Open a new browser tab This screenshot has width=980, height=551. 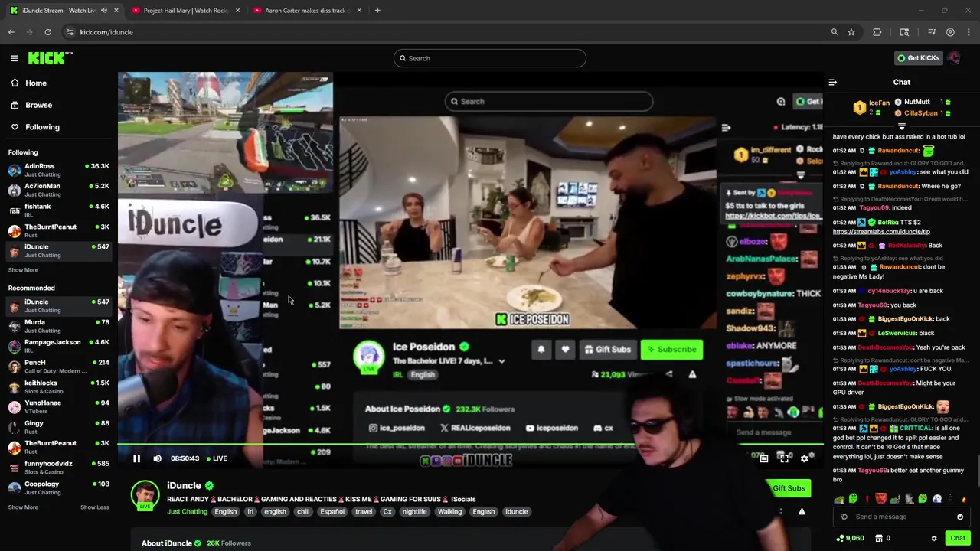coord(377,10)
